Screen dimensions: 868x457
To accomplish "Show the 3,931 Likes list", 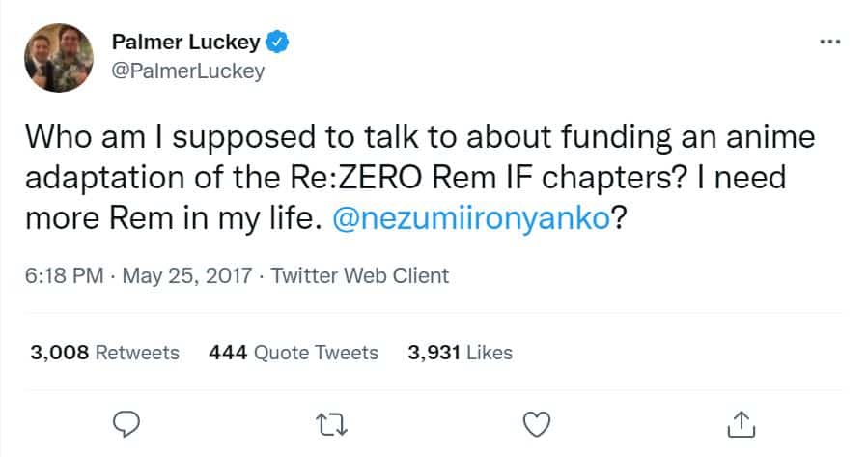I will coord(460,353).
